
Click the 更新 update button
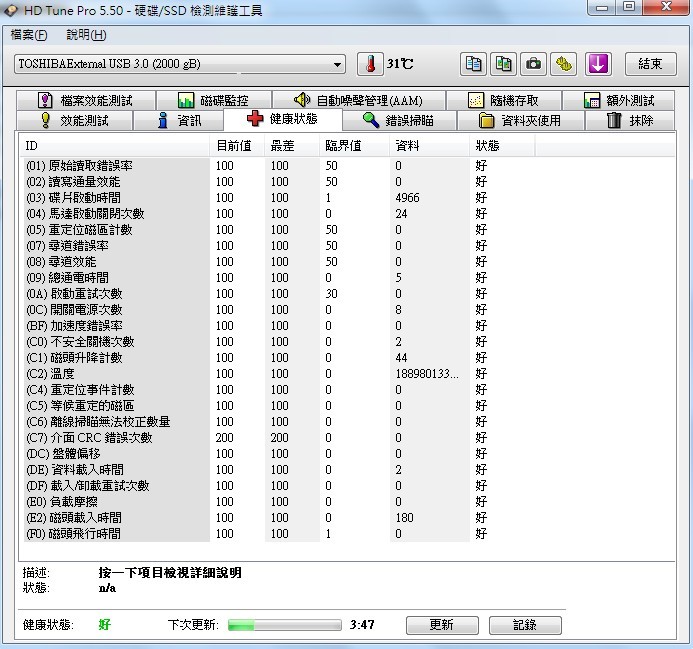pyautogui.click(x=441, y=625)
